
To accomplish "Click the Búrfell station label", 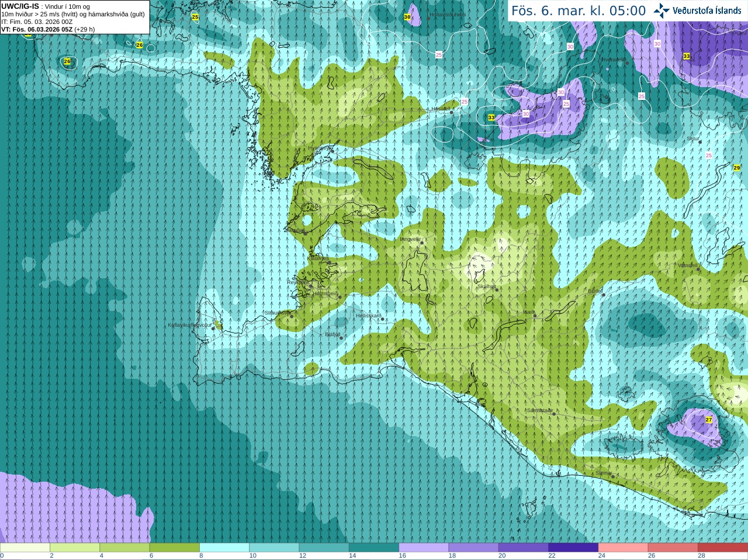I will [595, 291].
